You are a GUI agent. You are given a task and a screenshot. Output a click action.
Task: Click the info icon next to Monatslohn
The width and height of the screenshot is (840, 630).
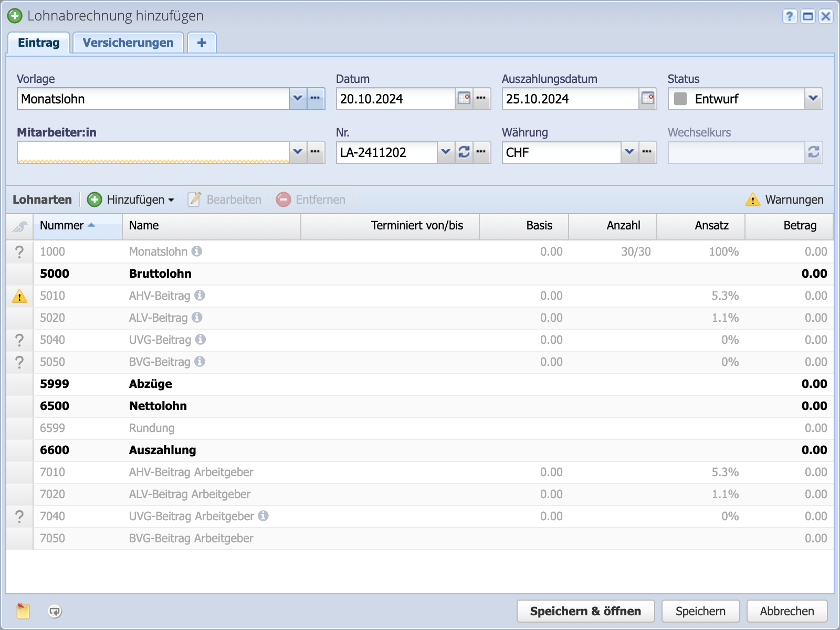click(197, 251)
